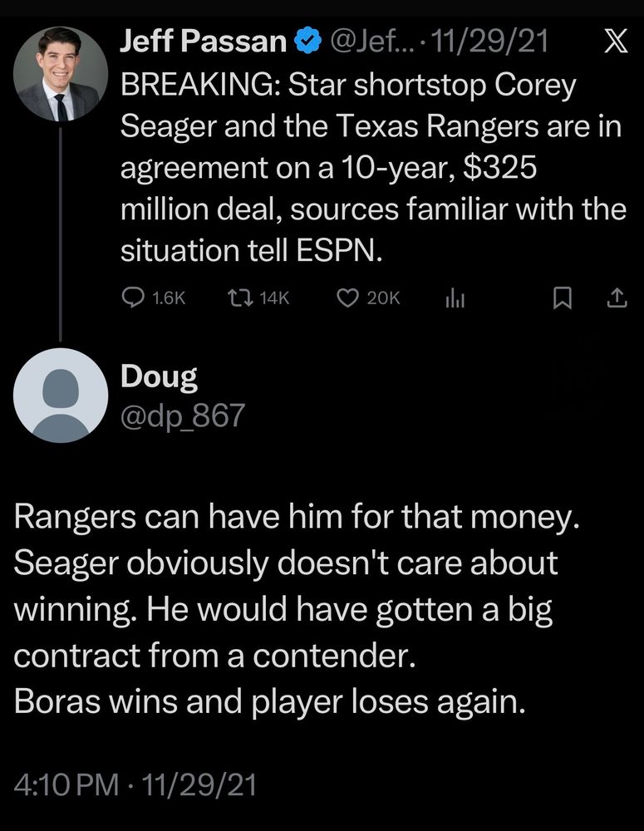Click the reply speech bubble icon
644x831 pixels.
point(133,297)
